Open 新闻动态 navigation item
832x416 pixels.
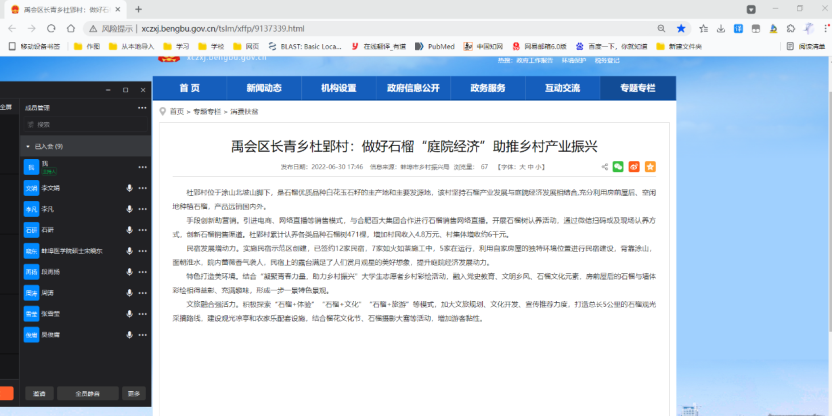(x=264, y=88)
